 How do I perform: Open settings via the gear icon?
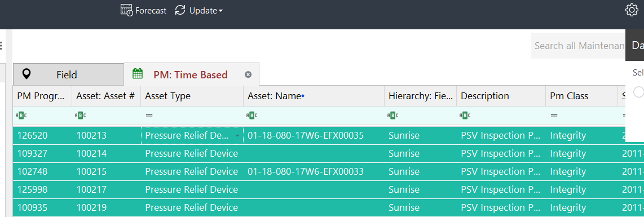click(x=632, y=10)
